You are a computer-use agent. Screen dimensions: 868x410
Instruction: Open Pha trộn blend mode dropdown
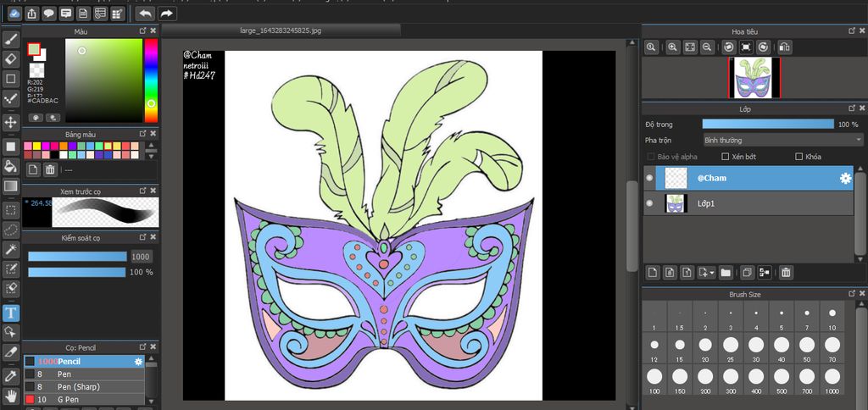click(x=782, y=140)
